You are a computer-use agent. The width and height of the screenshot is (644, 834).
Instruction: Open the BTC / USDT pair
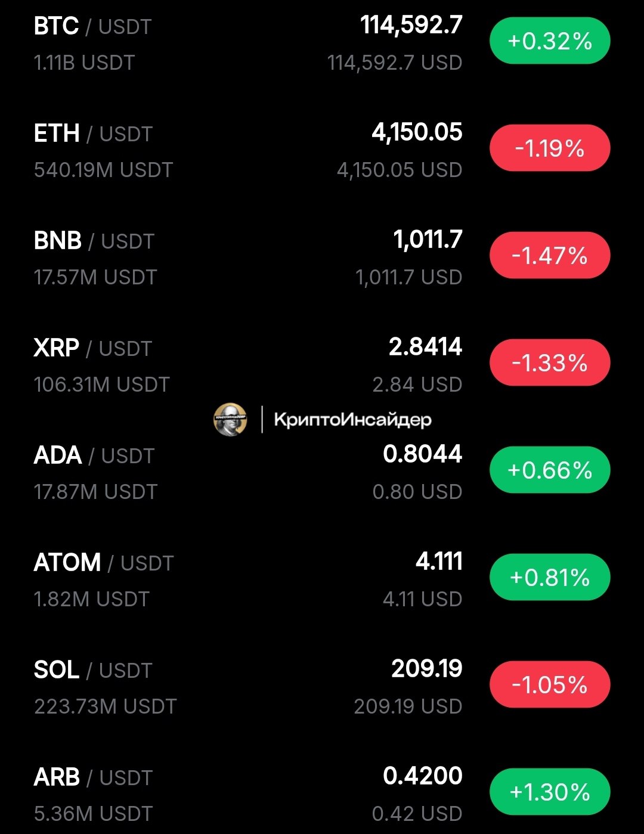click(93, 27)
